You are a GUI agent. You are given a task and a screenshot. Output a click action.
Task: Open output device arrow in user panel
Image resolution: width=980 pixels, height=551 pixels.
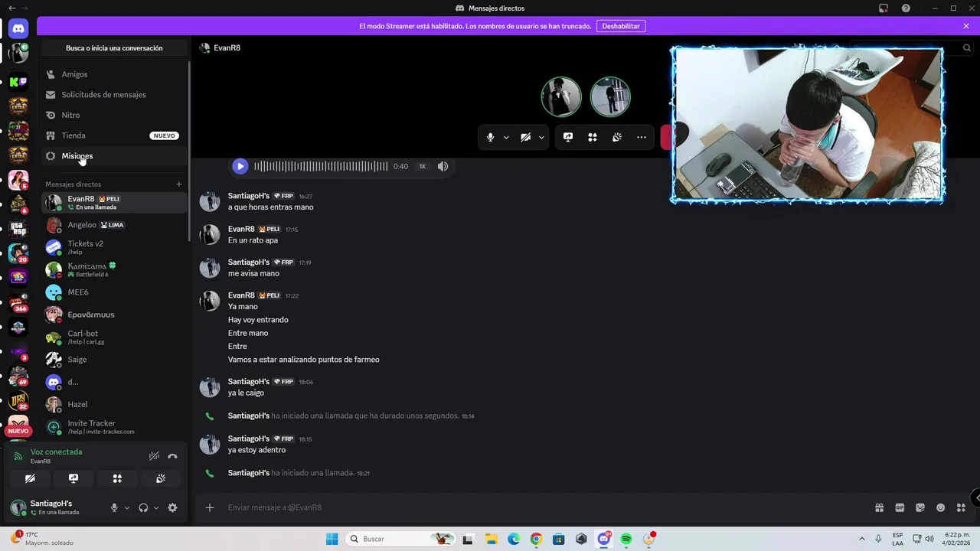click(x=156, y=508)
